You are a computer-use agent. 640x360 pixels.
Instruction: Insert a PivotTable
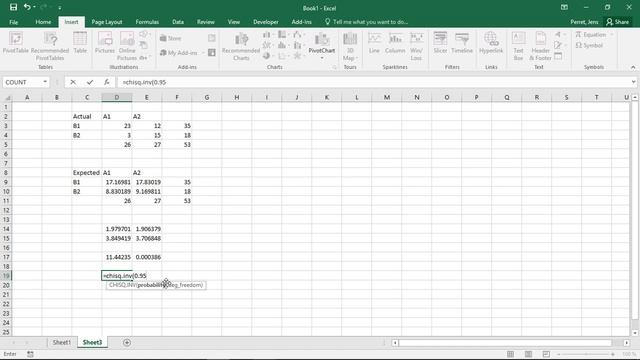(x=16, y=43)
